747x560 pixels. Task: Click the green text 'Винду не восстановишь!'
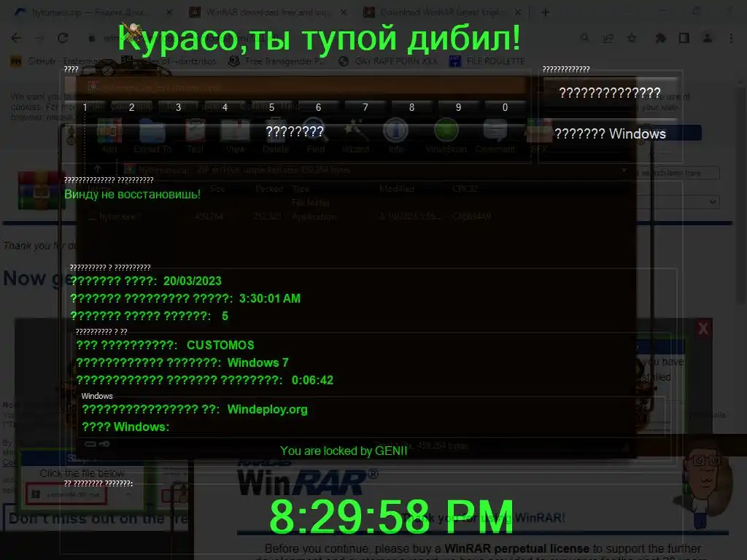point(133,194)
